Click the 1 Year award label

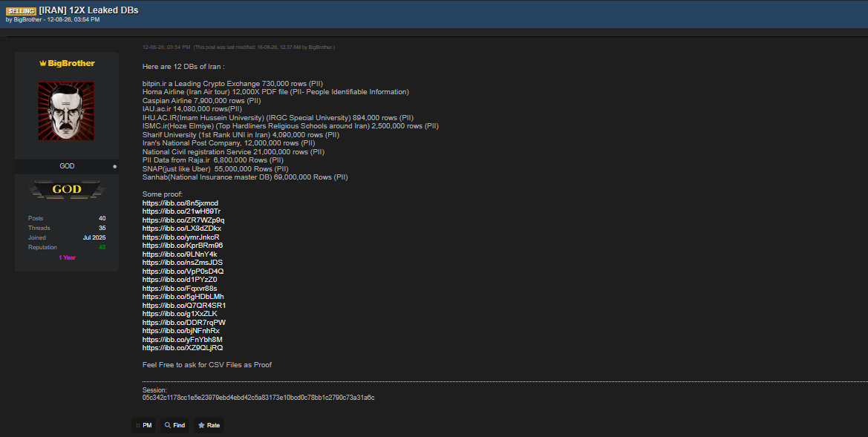(x=67, y=257)
